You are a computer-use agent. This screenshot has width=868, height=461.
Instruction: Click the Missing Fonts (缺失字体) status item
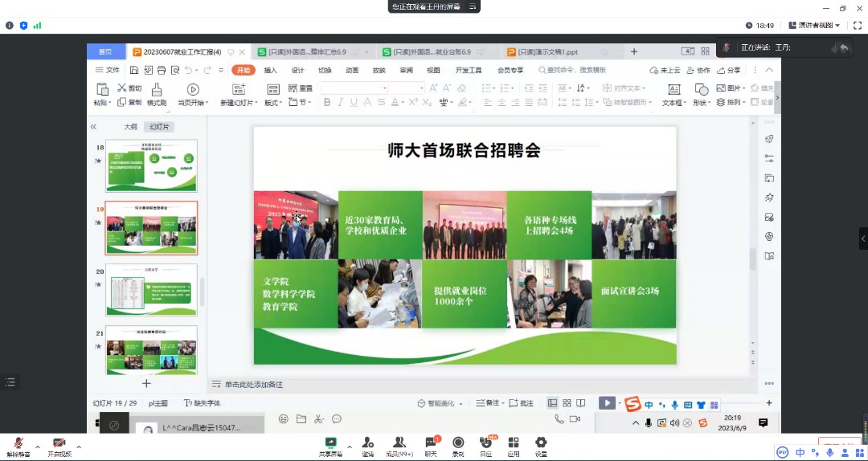[x=202, y=403]
